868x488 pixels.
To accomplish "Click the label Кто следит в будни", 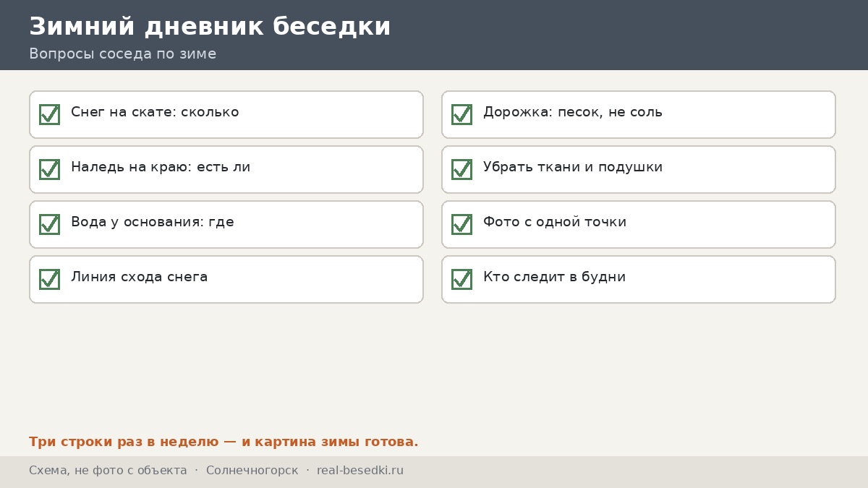I will (555, 277).
